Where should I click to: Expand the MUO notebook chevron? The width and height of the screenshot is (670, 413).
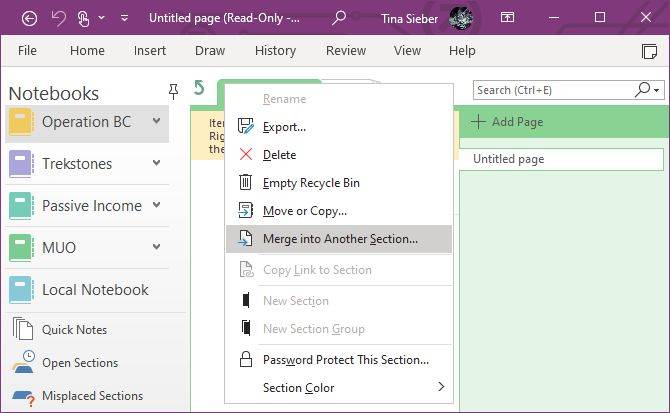(x=157, y=246)
